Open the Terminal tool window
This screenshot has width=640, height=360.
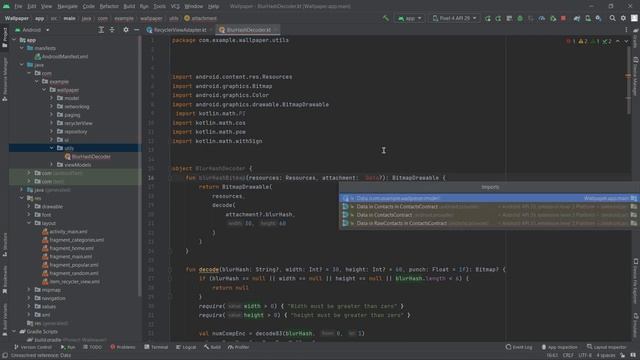tap(156, 347)
